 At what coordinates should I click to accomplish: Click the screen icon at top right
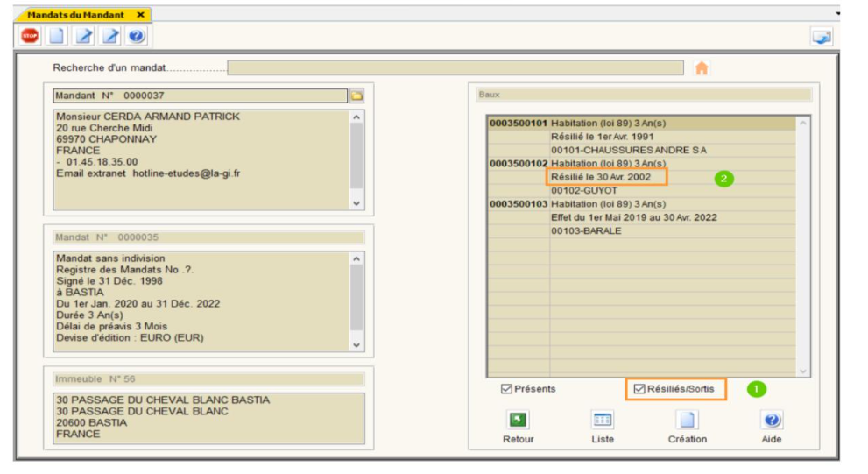pos(822,37)
